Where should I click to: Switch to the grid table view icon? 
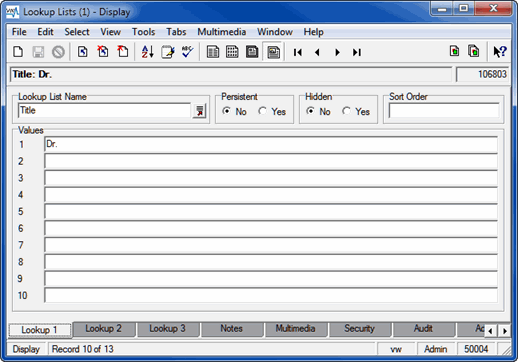(x=232, y=52)
